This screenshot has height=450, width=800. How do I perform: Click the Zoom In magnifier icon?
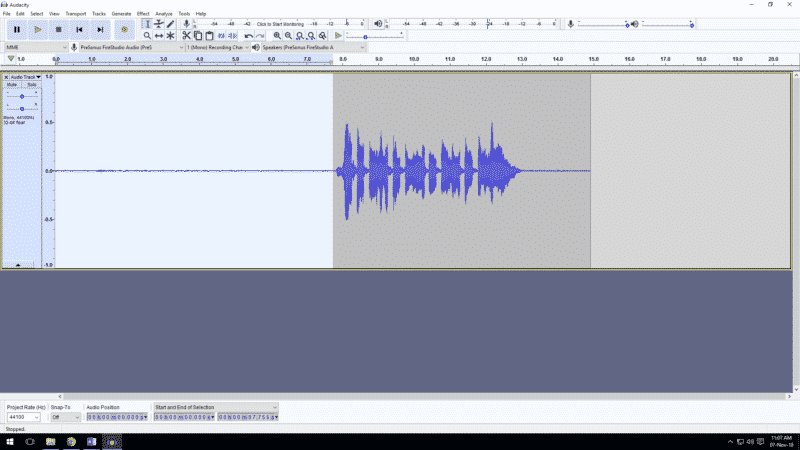click(x=277, y=35)
